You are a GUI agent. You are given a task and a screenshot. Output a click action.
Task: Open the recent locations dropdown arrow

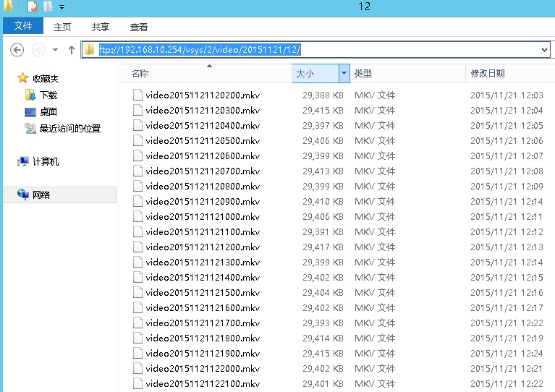pyautogui.click(x=55, y=50)
